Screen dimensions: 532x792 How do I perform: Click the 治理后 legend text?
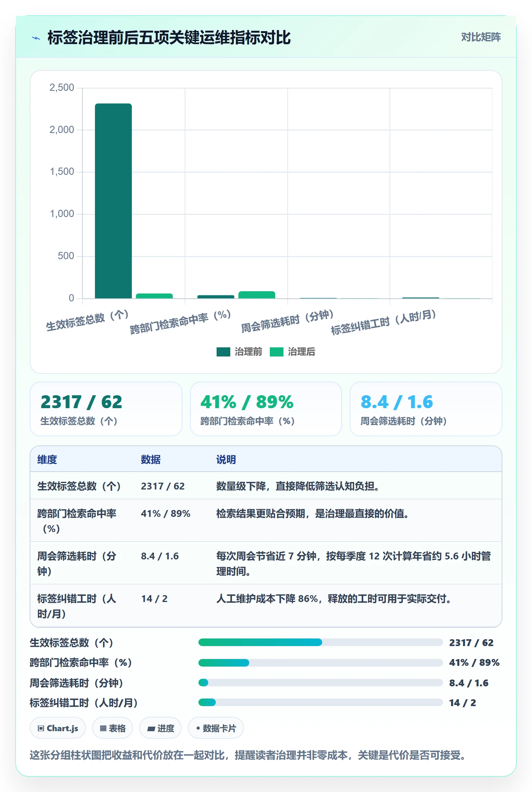coord(301,352)
